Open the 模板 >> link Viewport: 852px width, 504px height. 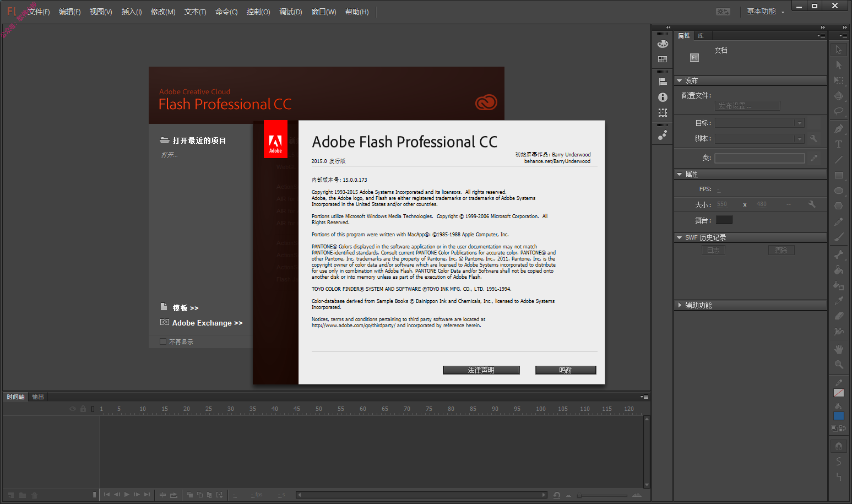click(186, 308)
